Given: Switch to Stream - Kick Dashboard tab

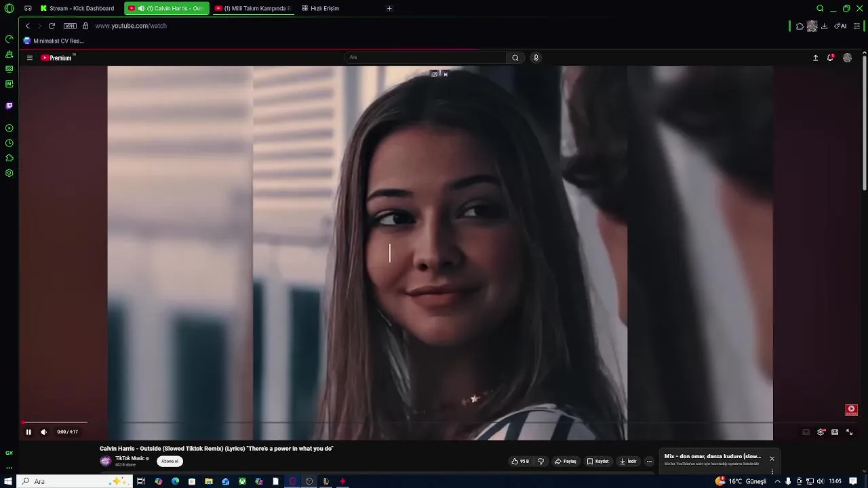Looking at the screenshot, I should pyautogui.click(x=79, y=8).
